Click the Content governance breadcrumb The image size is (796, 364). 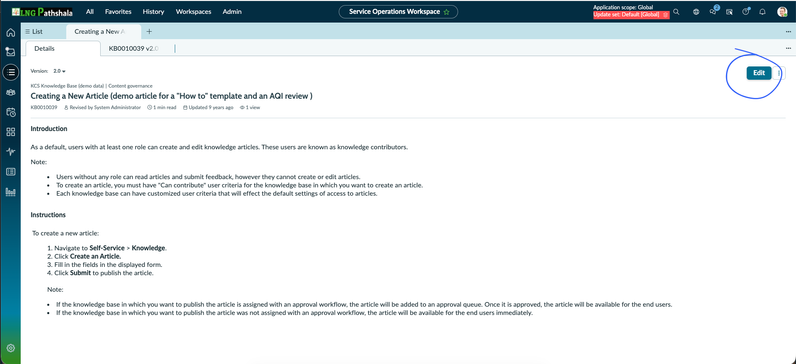point(130,86)
